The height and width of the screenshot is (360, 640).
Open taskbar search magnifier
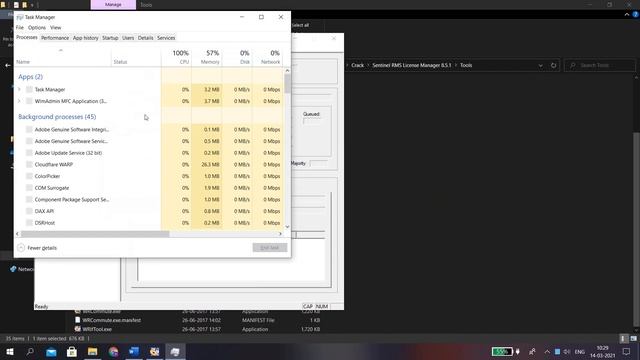tap(30, 351)
